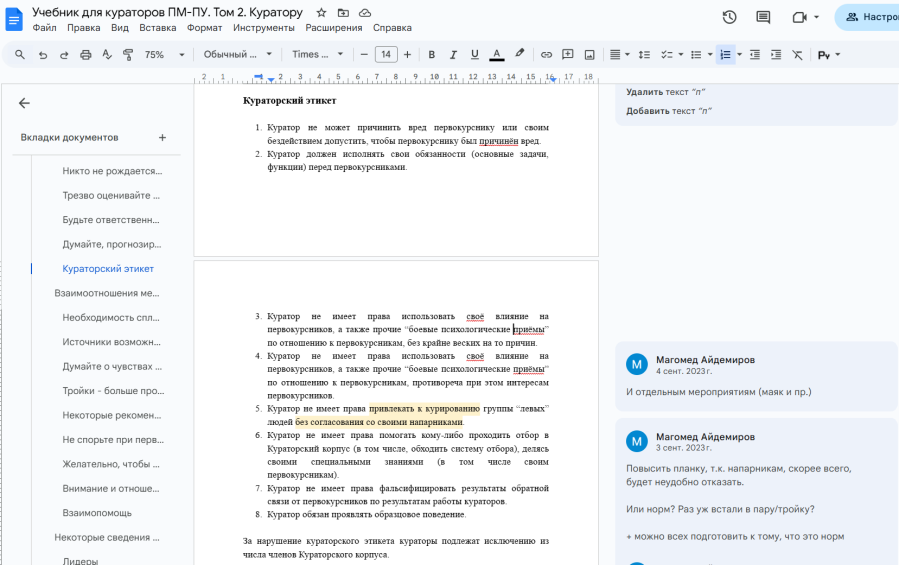Image resolution: width=899 pixels, height=565 pixels.
Task: Increase font size with plus button
Action: point(407,54)
